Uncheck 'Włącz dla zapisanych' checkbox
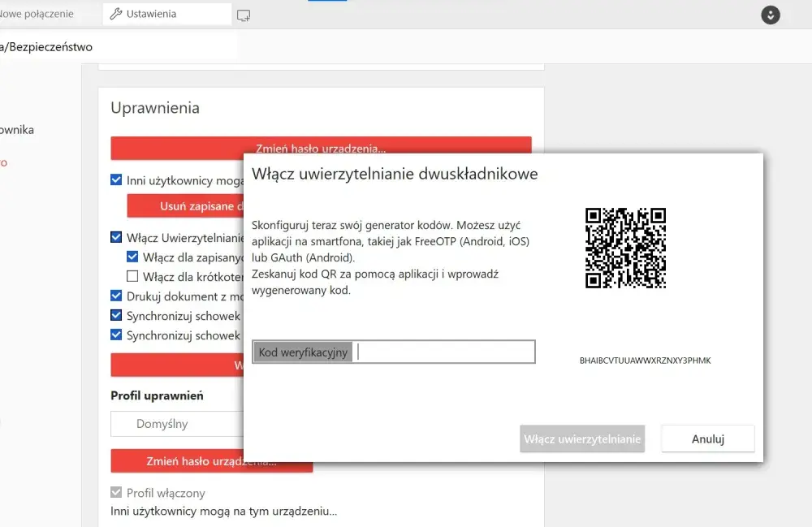 pos(132,257)
